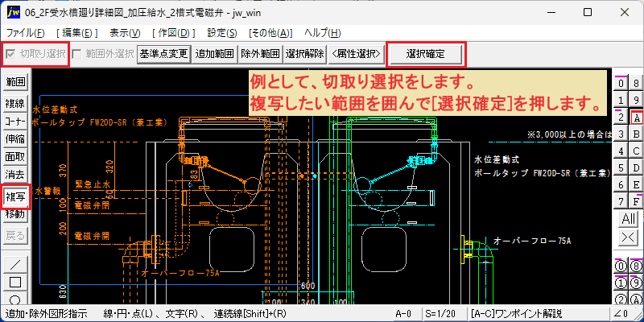
Task: Select the 複写 copy tool
Action: click(x=15, y=196)
